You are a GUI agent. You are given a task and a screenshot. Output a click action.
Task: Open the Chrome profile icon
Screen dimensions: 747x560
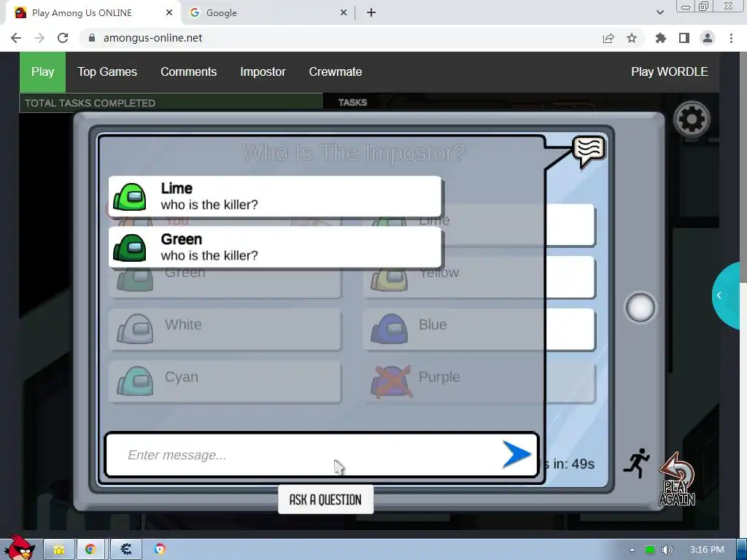(x=708, y=38)
